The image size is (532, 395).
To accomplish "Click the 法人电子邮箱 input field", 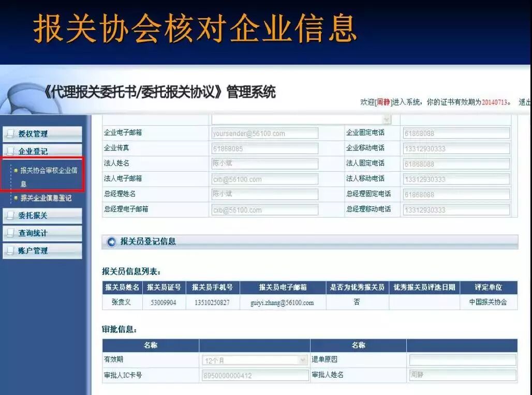I will coord(265,179).
